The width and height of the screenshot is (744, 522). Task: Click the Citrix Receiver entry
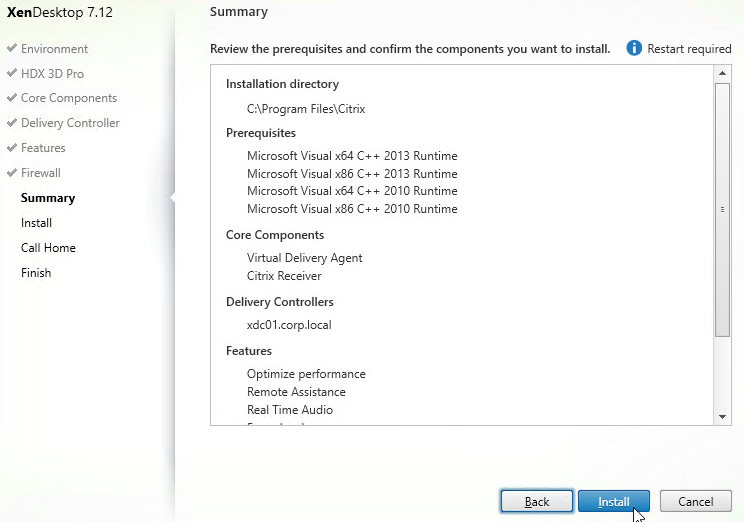click(x=284, y=276)
